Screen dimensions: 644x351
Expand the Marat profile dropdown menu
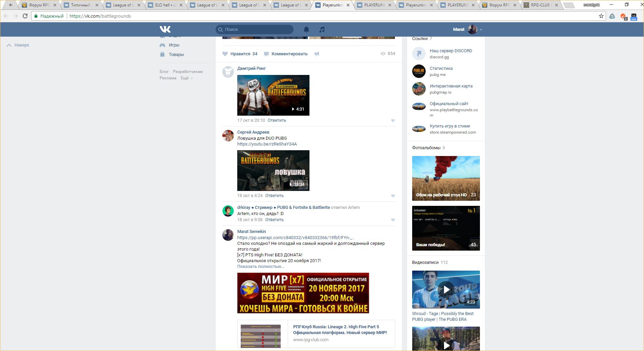481,30
